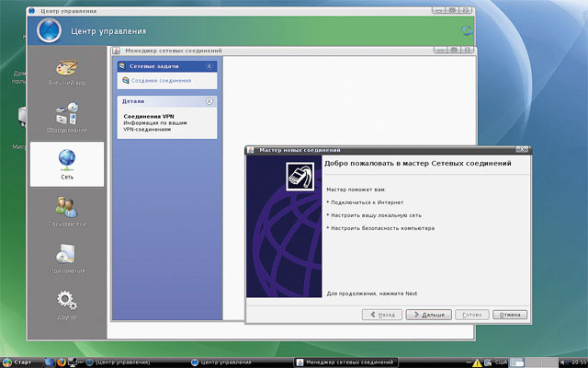Click the 'Для продолжения, нажмите Next' text
Image resolution: width=588 pixels, height=368 pixels.
pyautogui.click(x=371, y=293)
